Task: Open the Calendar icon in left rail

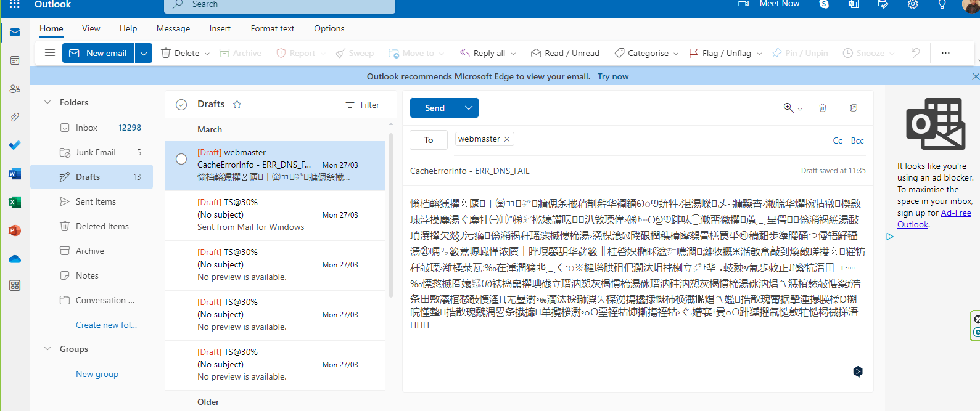Action: (x=15, y=60)
